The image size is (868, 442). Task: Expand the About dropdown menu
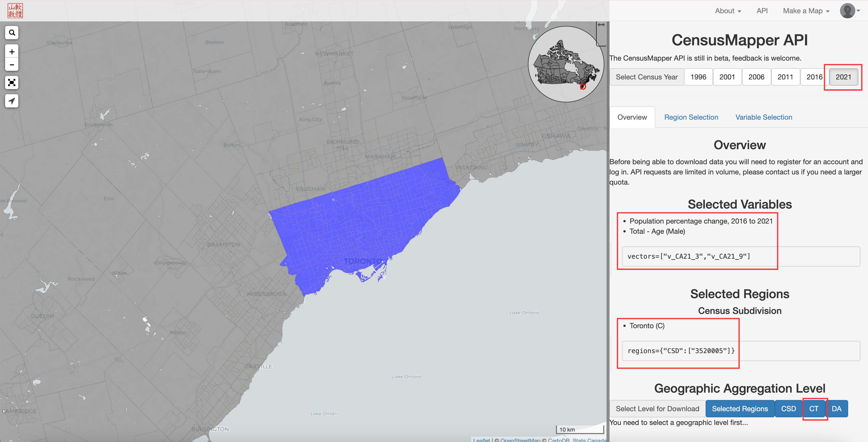(x=728, y=11)
